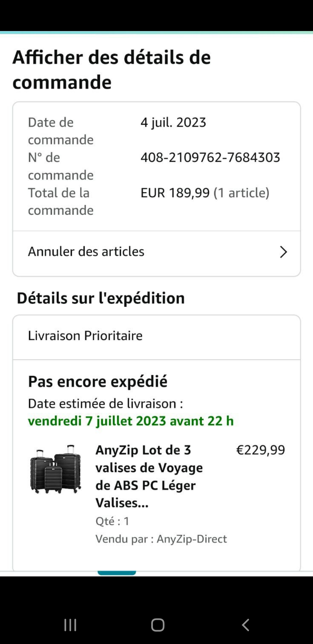Tap the teal loading progress bar at top
The height and width of the screenshot is (644, 313).
156,32
